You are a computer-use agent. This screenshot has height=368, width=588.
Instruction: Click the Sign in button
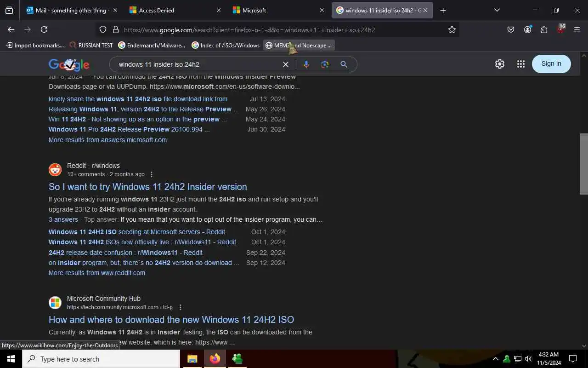click(551, 64)
